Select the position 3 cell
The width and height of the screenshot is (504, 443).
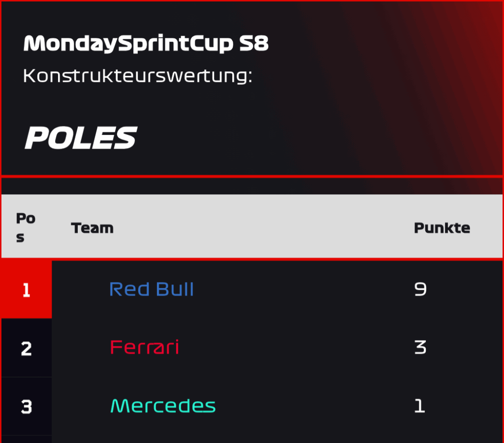pyautogui.click(x=27, y=407)
